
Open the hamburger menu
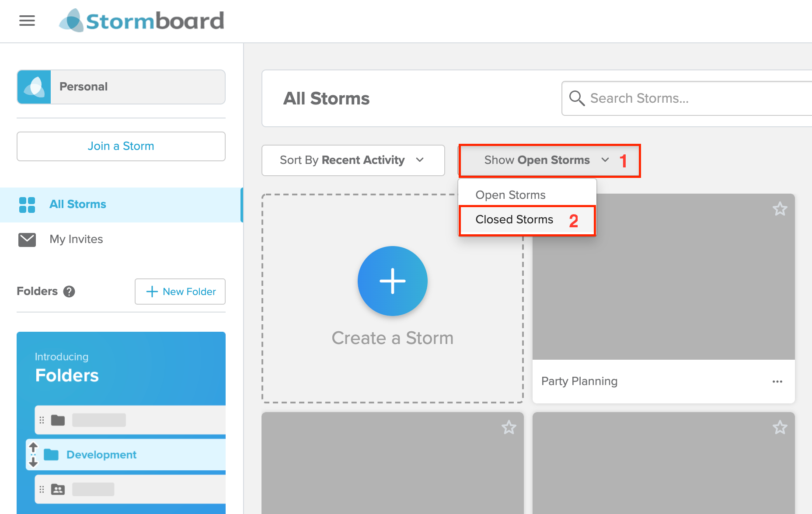[27, 21]
